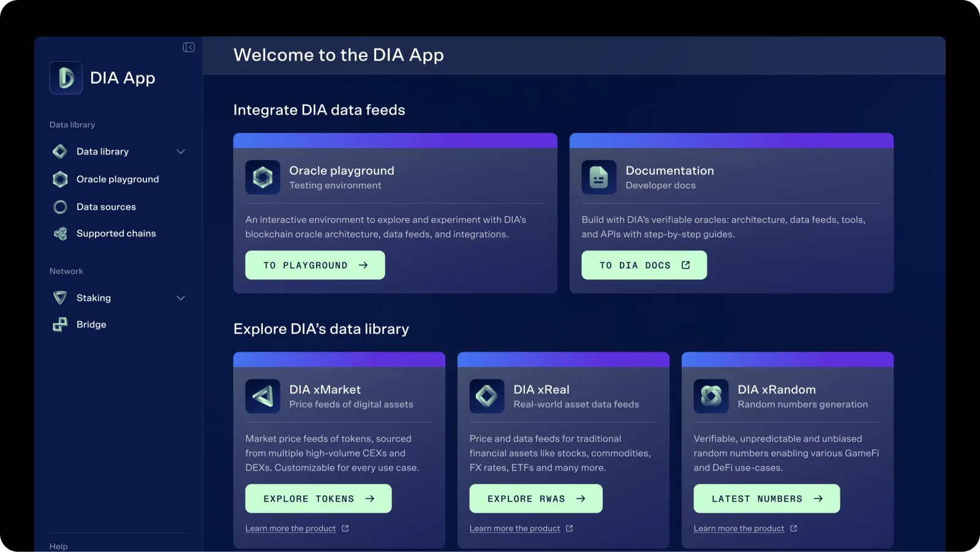Collapse the sidebar with the panel toggle icon
The image size is (980, 552).
[x=189, y=47]
